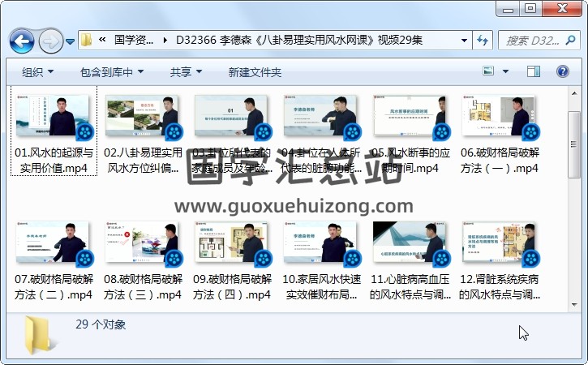Viewport: 588px width, 365px height.
Task: Click file name 12.肾脏系统疾病的风水特点
Action: click(500, 287)
